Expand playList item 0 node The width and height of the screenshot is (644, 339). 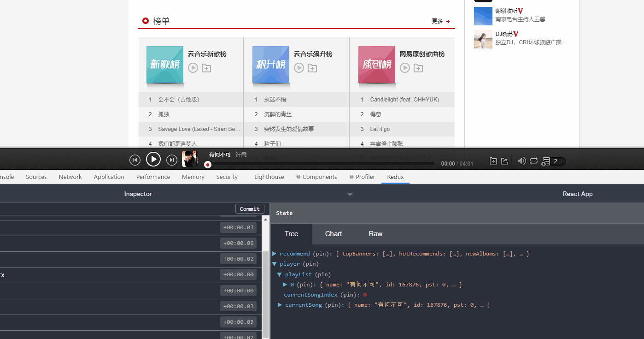point(285,285)
